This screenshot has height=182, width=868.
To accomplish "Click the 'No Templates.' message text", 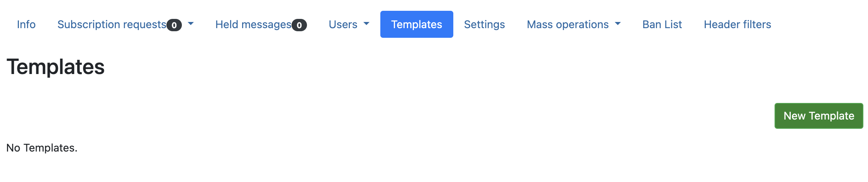I will [x=42, y=148].
